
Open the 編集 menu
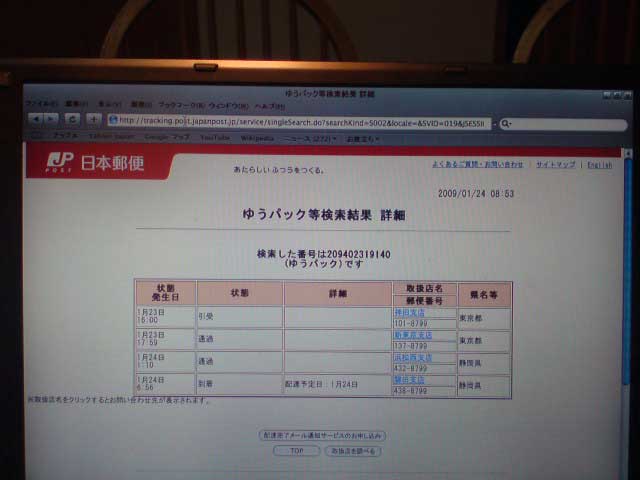coord(77,104)
